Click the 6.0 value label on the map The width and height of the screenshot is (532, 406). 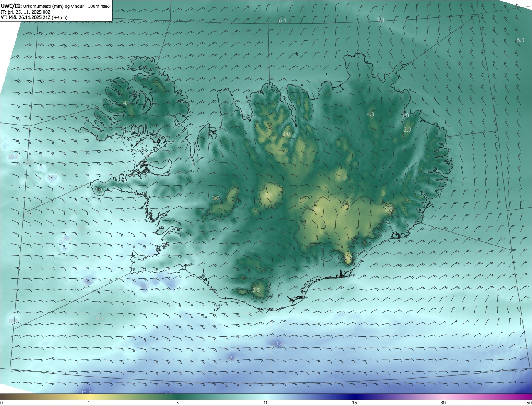point(520,40)
